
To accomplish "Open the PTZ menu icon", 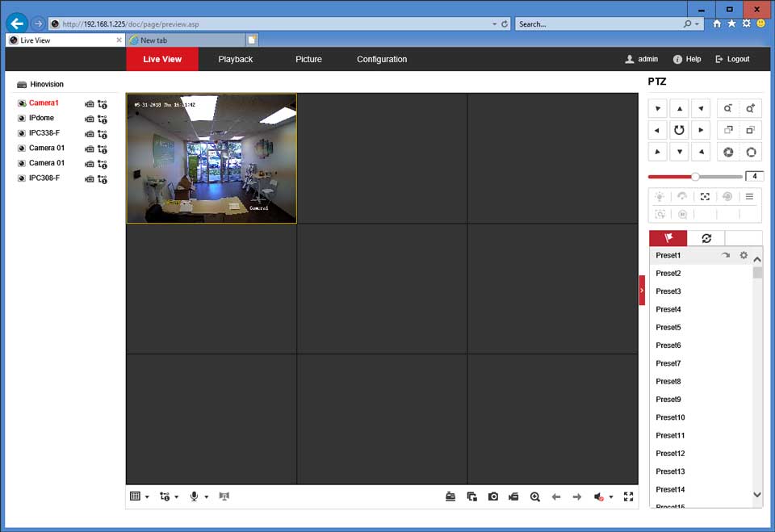I will (x=749, y=196).
